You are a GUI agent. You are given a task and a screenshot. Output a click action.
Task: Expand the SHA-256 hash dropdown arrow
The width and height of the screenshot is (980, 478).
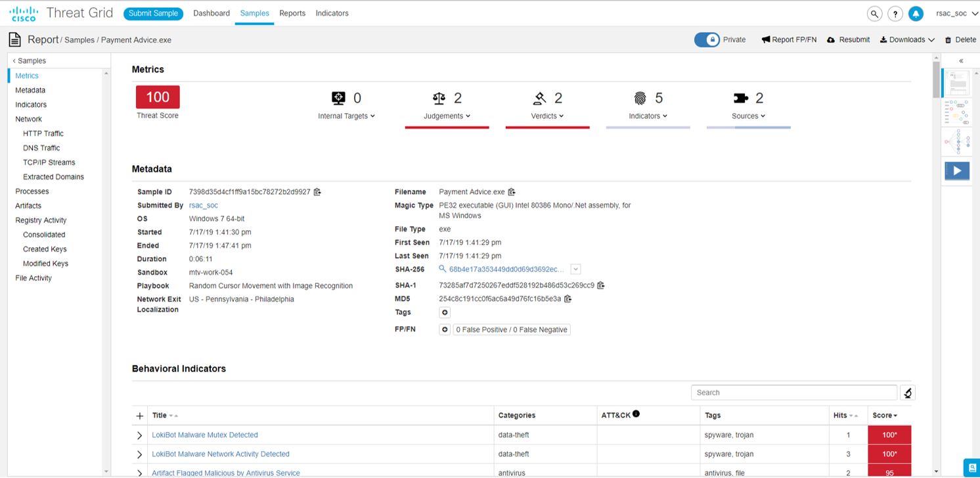(x=575, y=269)
